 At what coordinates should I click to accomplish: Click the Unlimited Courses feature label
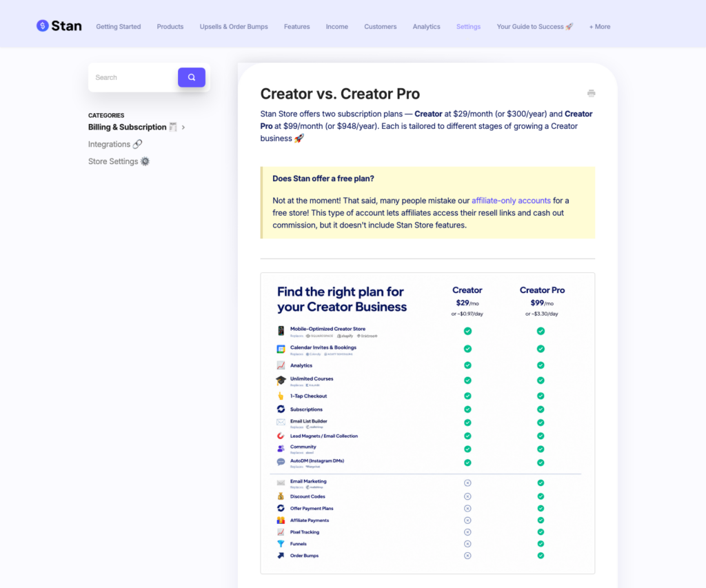click(312, 378)
